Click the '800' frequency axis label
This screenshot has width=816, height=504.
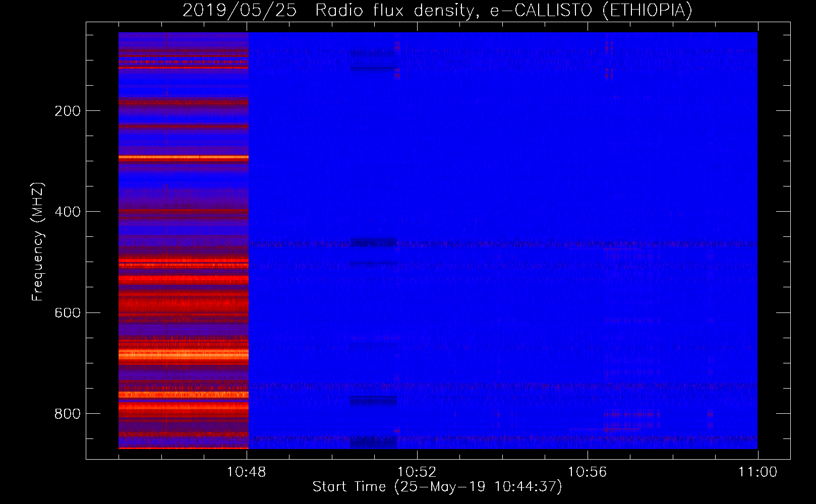[x=68, y=414]
